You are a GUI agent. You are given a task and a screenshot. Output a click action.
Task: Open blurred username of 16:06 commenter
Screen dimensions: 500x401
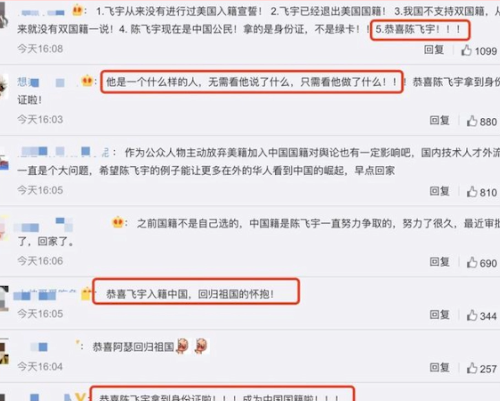(x=43, y=225)
